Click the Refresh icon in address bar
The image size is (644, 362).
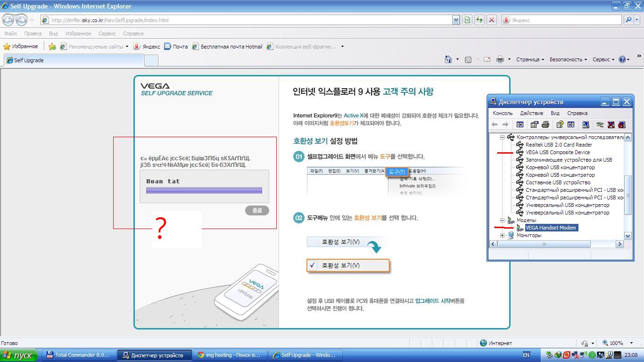coord(479,20)
